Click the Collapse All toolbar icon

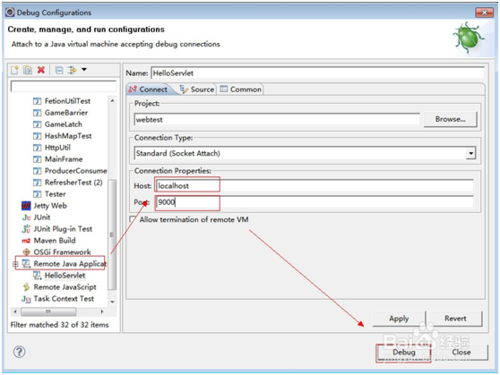pyautogui.click(x=59, y=70)
